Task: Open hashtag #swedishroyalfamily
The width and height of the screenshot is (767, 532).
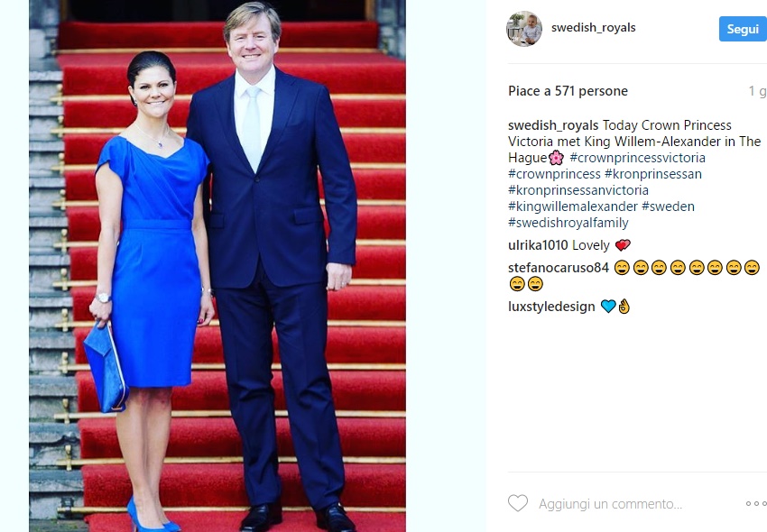Action: coord(568,223)
